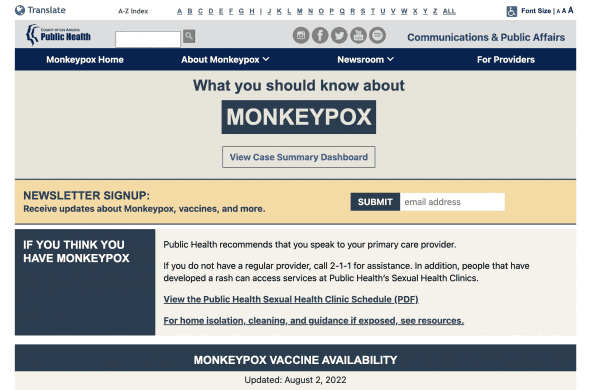Open Communications & Public Affairs link

486,37
